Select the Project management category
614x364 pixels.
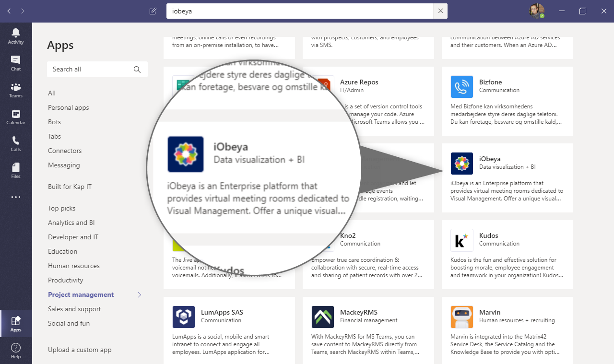81,294
